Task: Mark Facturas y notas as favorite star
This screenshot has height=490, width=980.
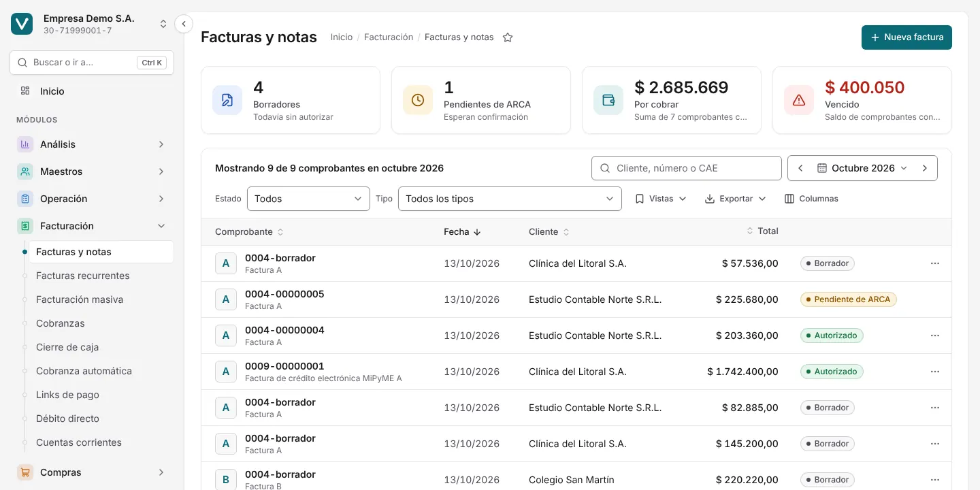Action: pos(508,37)
